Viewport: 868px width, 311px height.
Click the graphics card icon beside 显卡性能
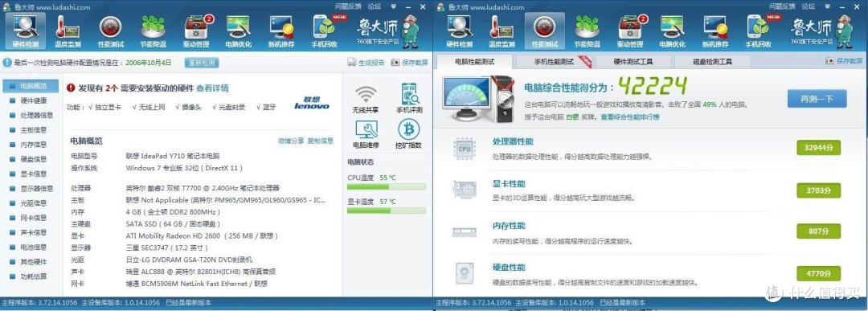(464, 190)
